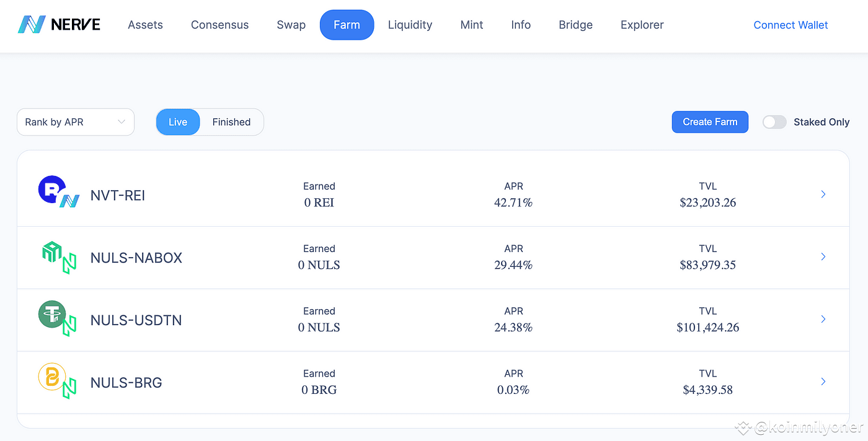Expand the NULS-USDTN farm row chevron
The width and height of the screenshot is (868, 441).
(823, 319)
